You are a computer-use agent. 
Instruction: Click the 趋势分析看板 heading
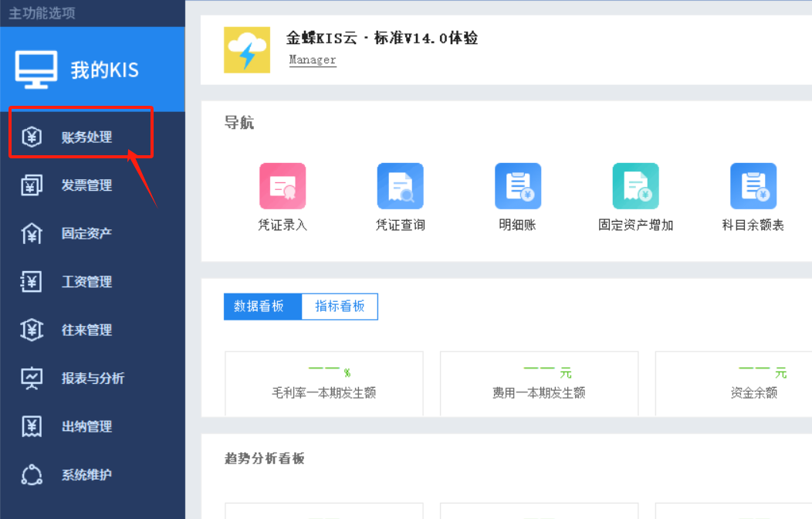[x=264, y=459]
